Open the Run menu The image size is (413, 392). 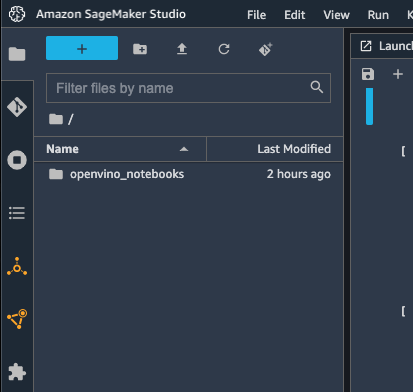pos(378,15)
